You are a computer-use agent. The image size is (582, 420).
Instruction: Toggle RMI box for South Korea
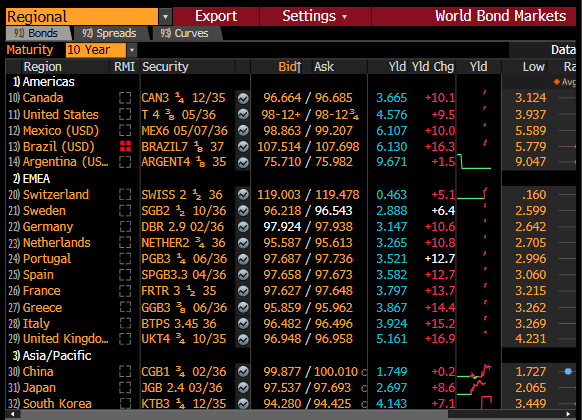125,403
